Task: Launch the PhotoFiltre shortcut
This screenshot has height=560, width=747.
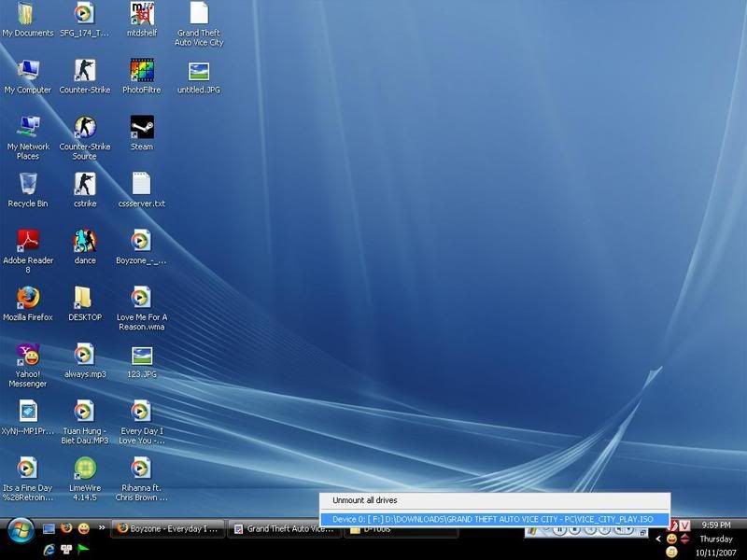Action: [142, 77]
